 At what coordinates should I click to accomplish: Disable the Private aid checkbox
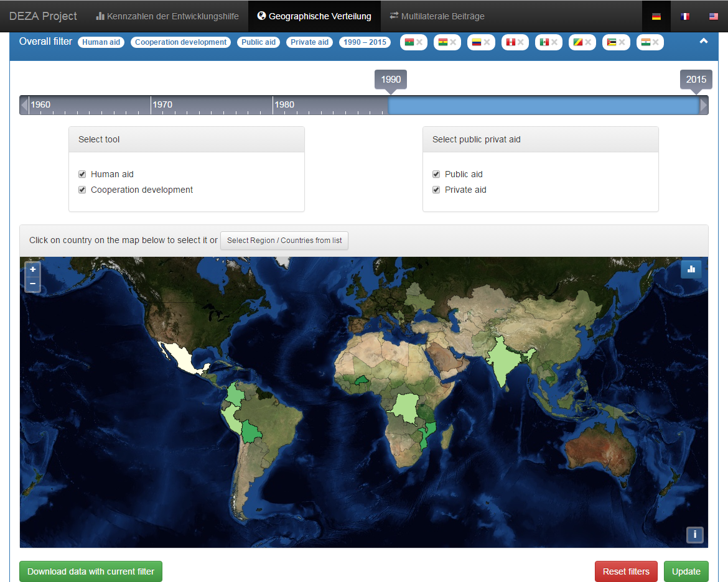(x=436, y=190)
